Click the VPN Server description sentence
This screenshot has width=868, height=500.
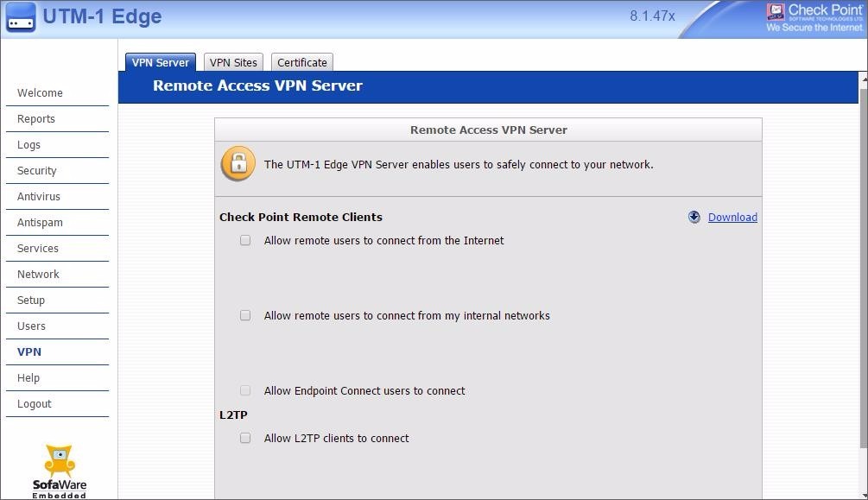459,164
